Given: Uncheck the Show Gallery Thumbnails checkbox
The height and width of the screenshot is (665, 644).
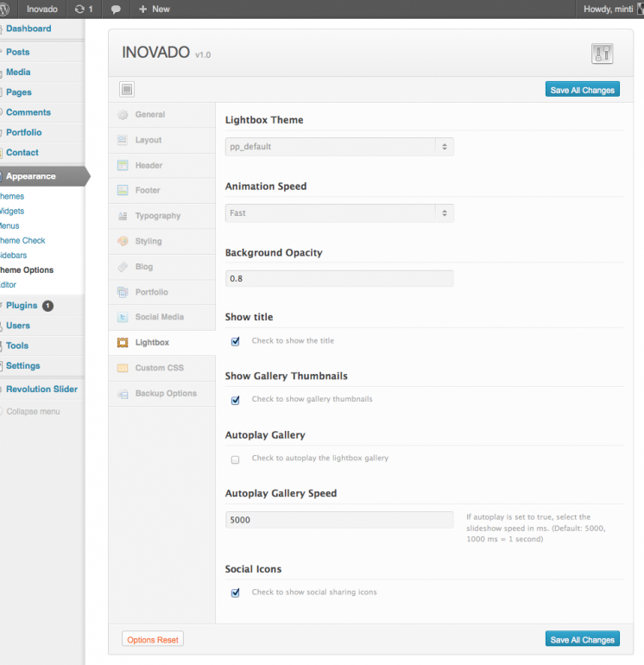Looking at the screenshot, I should [x=236, y=400].
